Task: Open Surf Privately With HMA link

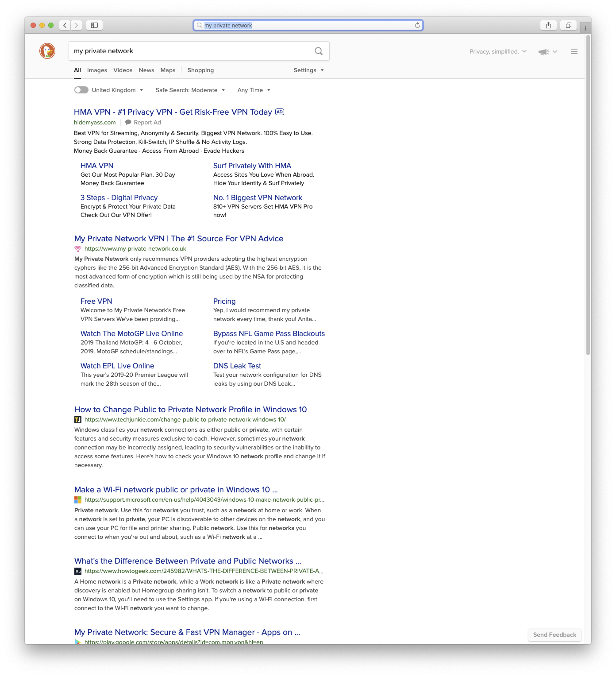Action: pos(252,166)
